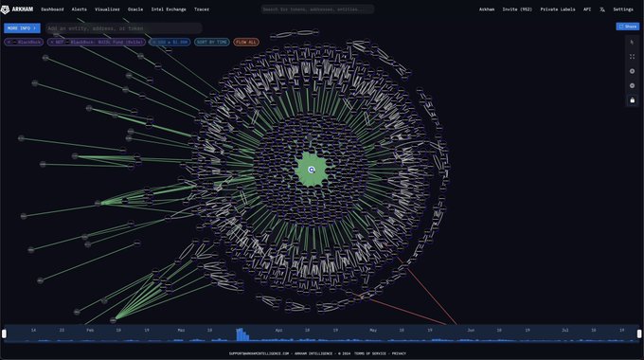Click the left timeline range handle
Viewport: 644px width, 360px height.
tap(4, 333)
